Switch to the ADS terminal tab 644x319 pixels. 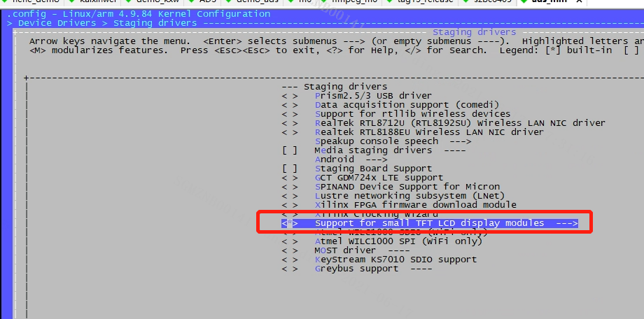(207, 2)
